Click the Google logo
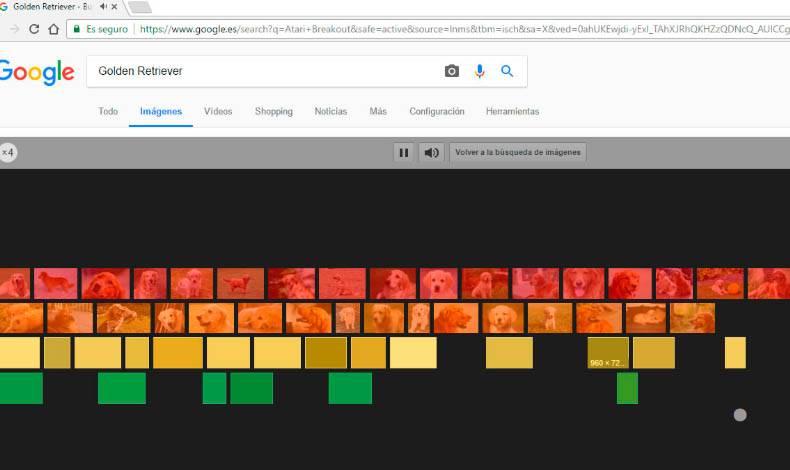 tap(37, 73)
